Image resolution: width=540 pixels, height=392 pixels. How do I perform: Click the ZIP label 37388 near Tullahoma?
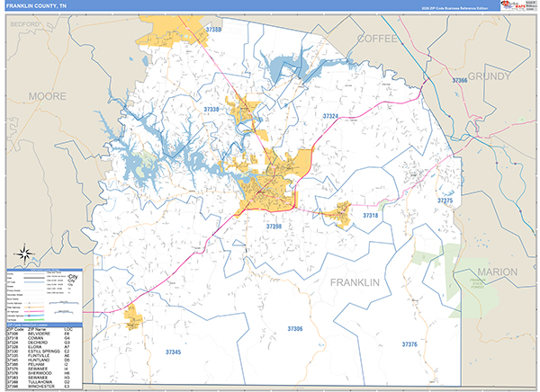click(x=213, y=30)
